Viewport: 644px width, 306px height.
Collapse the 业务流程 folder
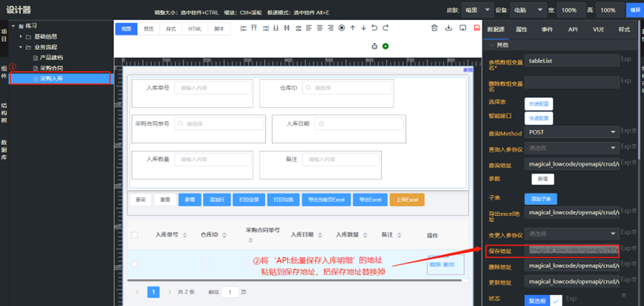click(21, 47)
